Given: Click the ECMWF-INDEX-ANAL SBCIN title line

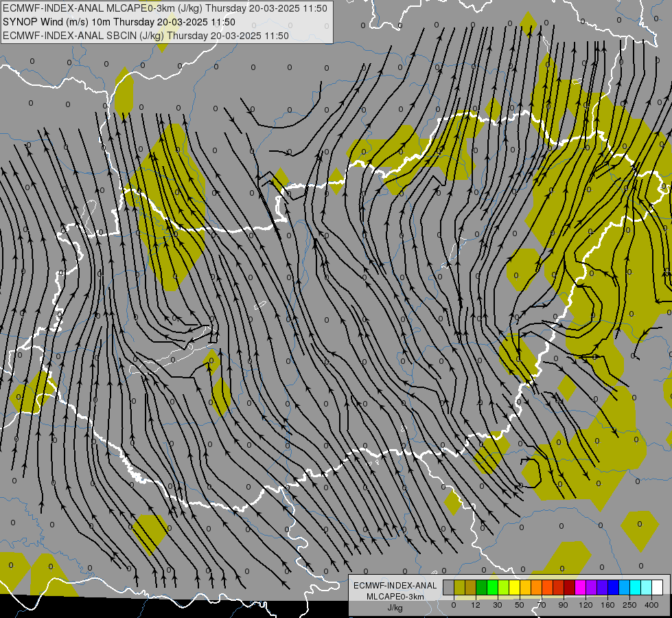Looking at the screenshot, I should tap(146, 36).
